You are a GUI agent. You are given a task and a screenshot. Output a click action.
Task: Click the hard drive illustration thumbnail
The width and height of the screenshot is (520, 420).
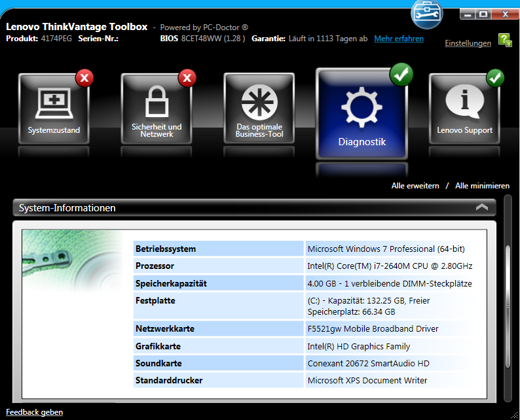tap(72, 262)
